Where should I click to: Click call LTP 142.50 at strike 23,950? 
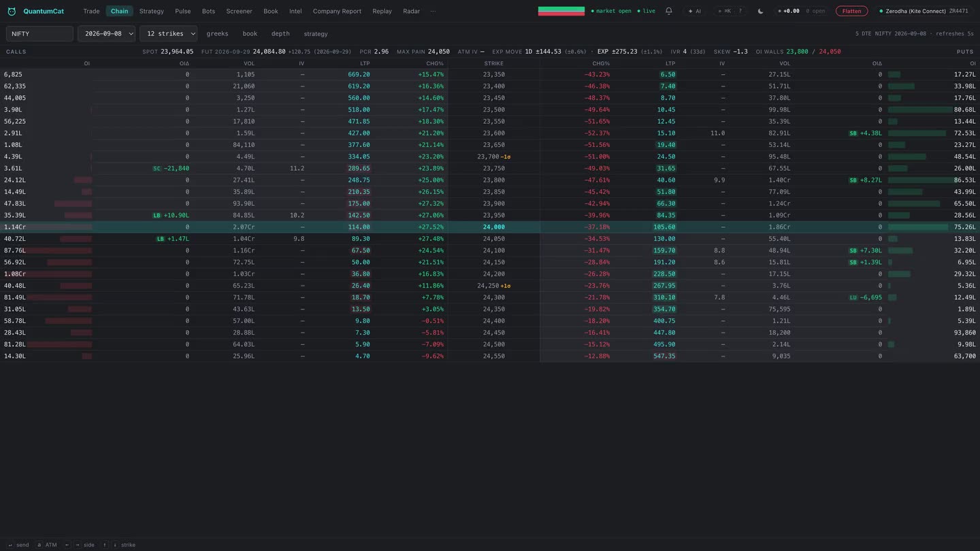pyautogui.click(x=359, y=216)
